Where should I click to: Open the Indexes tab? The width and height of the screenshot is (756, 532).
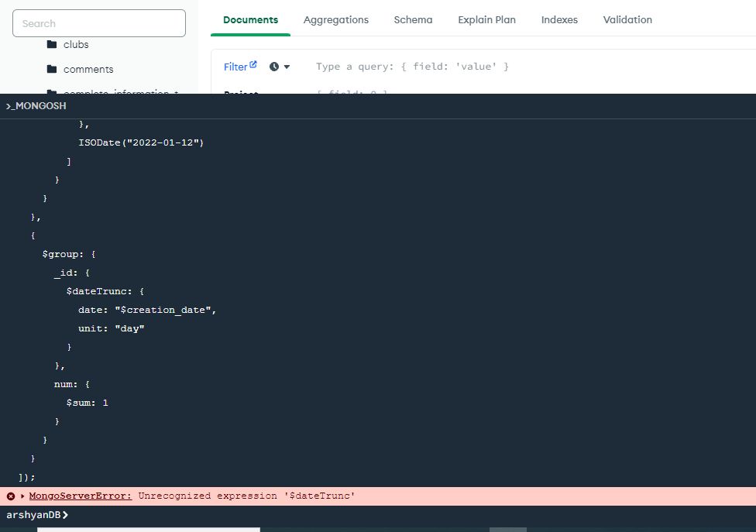559,20
